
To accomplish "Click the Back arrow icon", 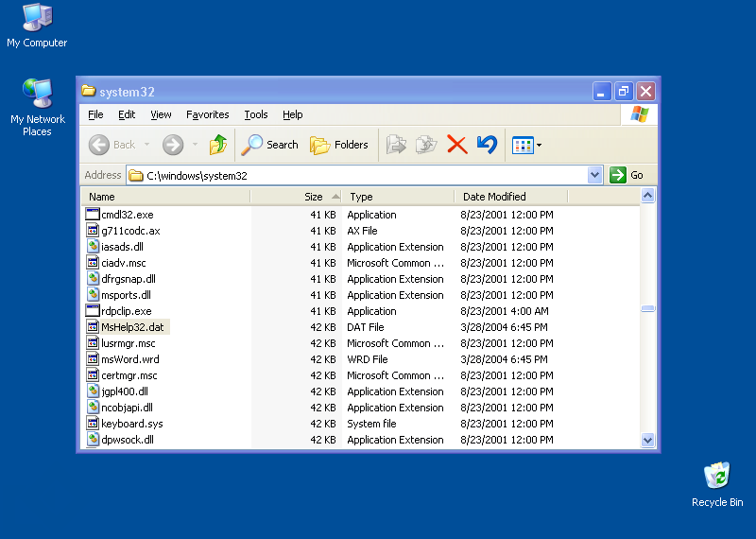I will click(x=99, y=145).
